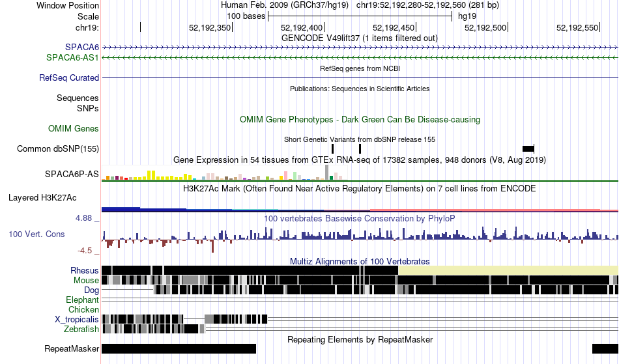Viewport: 619px width, 364px height.
Task: Click the 100 bases scale bar
Action: pyautogui.click(x=360, y=16)
